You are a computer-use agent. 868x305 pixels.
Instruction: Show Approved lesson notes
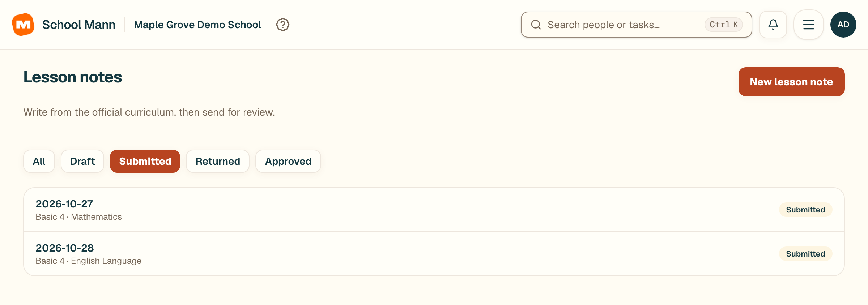(x=288, y=161)
